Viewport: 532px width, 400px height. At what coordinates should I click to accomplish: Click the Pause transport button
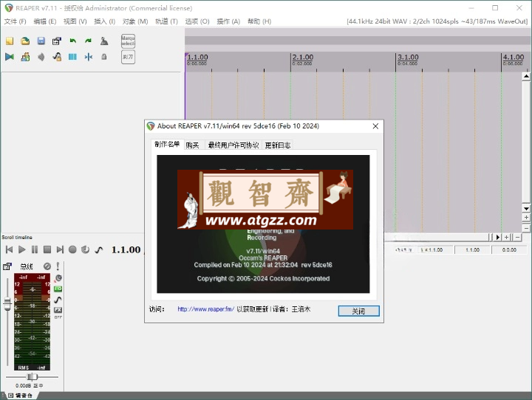35,250
